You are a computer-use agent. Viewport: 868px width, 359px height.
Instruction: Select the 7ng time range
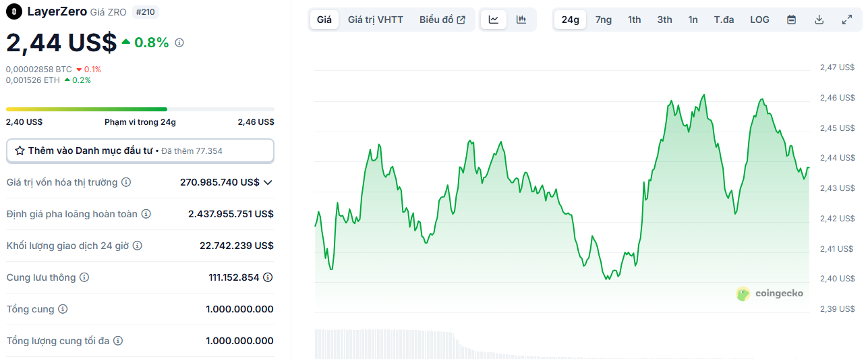[604, 20]
